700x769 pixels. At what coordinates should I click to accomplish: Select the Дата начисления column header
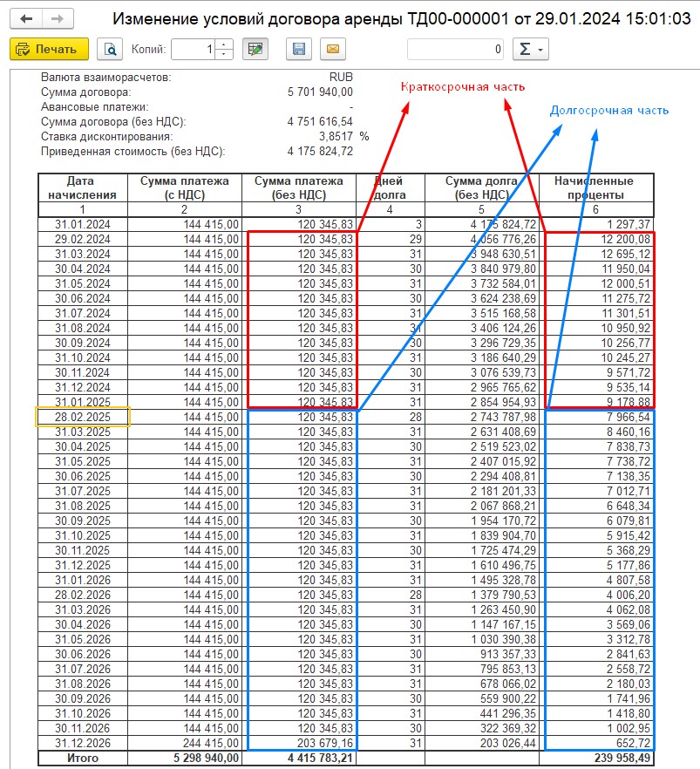(x=83, y=187)
